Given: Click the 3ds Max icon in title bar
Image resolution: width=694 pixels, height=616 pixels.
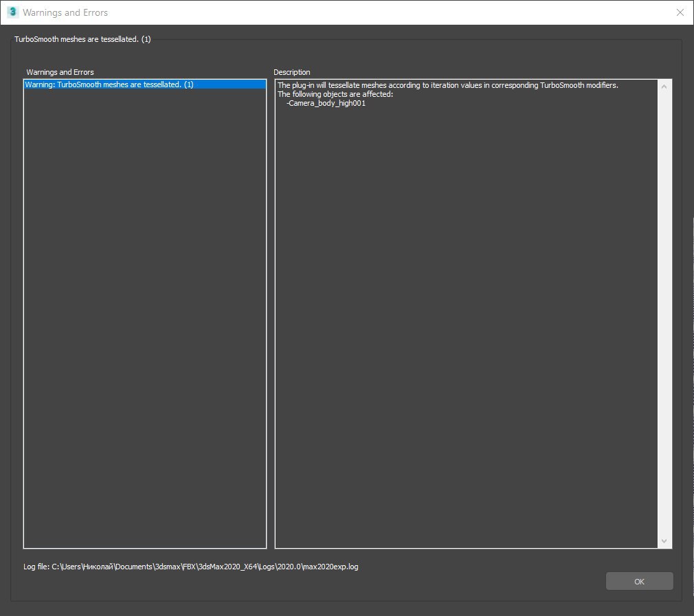Looking at the screenshot, I should pos(12,12).
